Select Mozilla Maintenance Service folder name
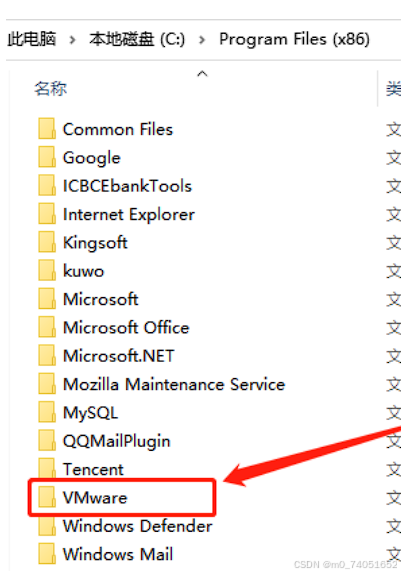This screenshot has height=576, width=401. pos(174,385)
